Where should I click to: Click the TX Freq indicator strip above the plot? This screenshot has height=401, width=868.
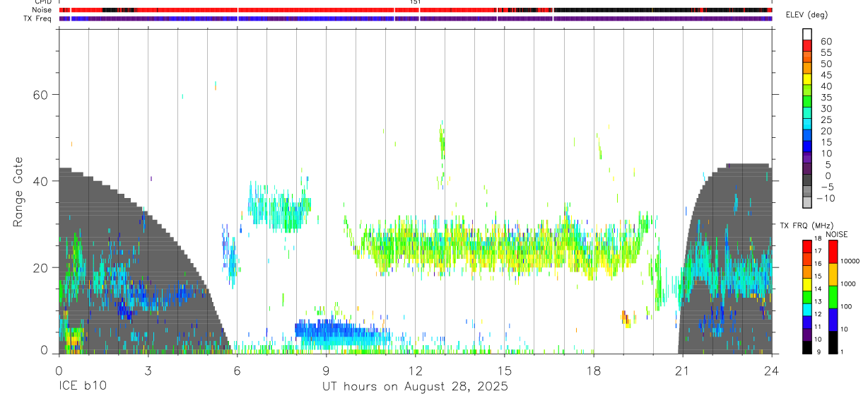pyautogui.click(x=415, y=18)
